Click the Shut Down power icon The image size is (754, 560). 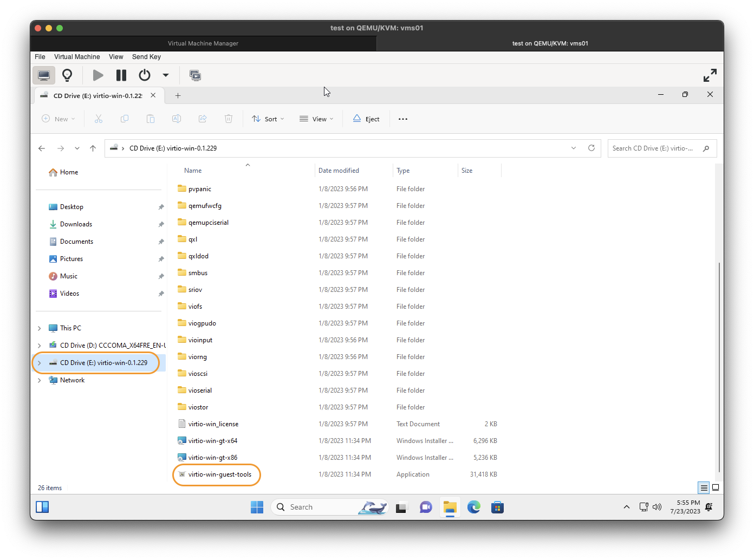[145, 75]
